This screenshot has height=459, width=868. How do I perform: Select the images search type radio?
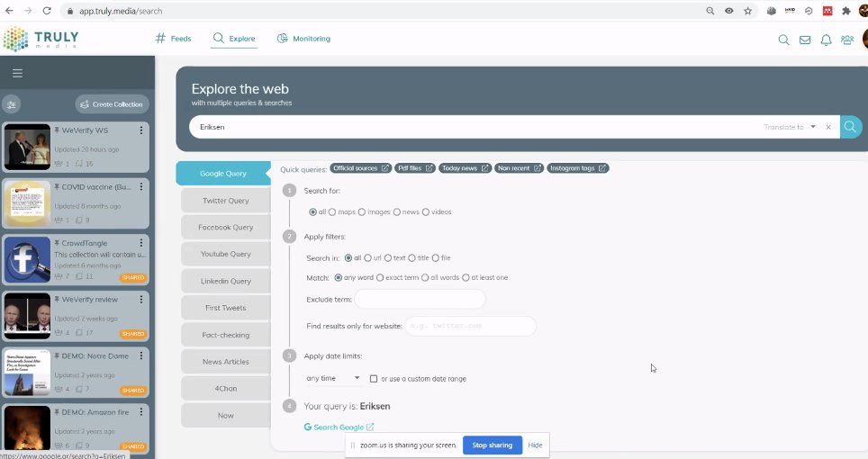pos(361,212)
